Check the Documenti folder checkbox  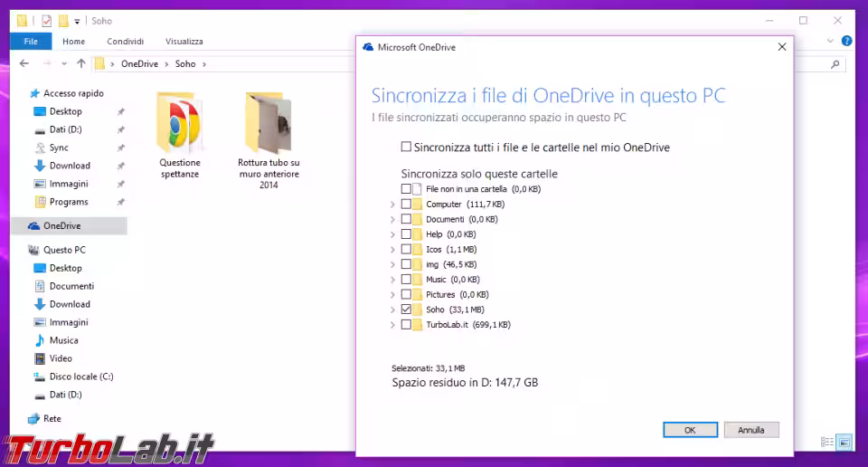tap(406, 219)
